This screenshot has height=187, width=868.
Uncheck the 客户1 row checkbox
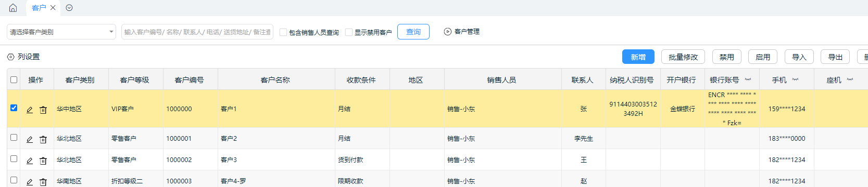[14, 108]
